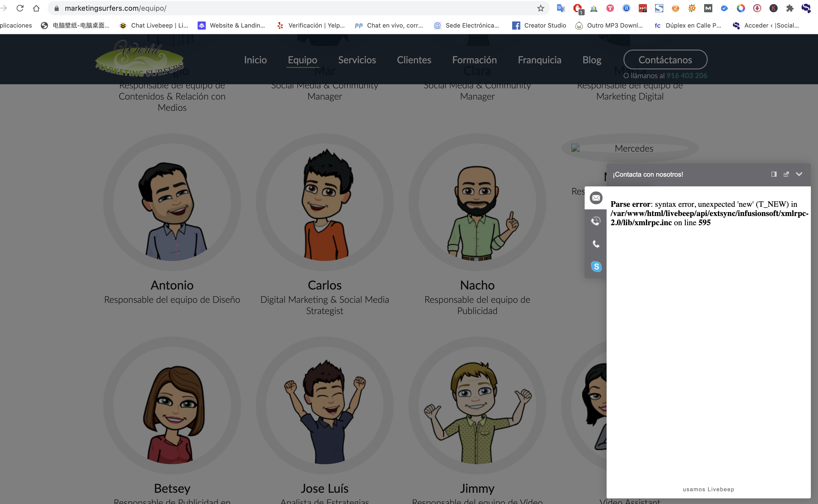Dock the chat widget using panel icon
This screenshot has height=504, width=818.
tap(774, 174)
